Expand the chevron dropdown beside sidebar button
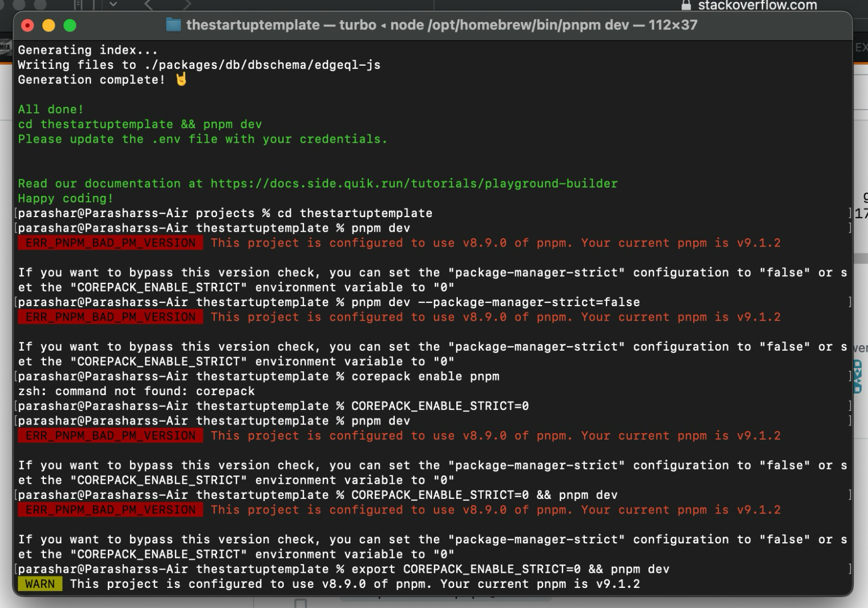The height and width of the screenshot is (608, 868). click(113, 4)
